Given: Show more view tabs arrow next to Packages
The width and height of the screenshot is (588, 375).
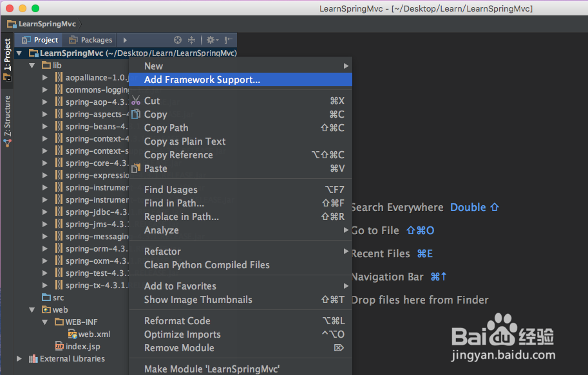Looking at the screenshot, I should pos(125,40).
